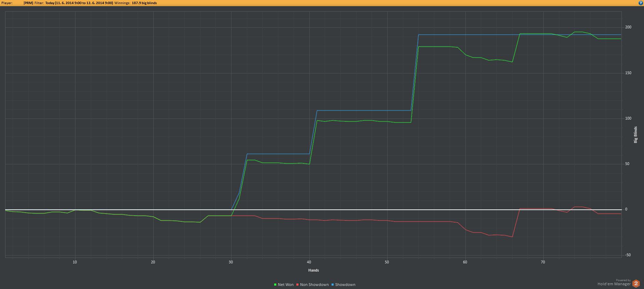
Task: Click the red Non Showdown legend square
Action: tap(297, 285)
